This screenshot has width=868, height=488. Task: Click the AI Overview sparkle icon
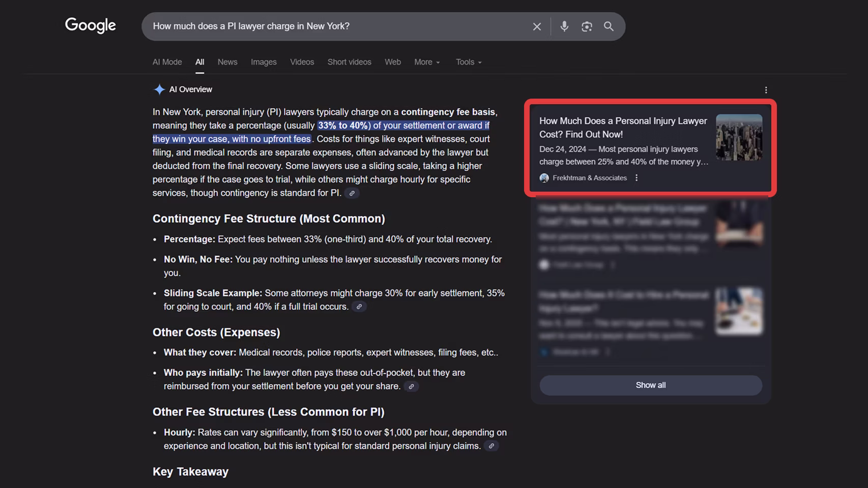point(159,89)
